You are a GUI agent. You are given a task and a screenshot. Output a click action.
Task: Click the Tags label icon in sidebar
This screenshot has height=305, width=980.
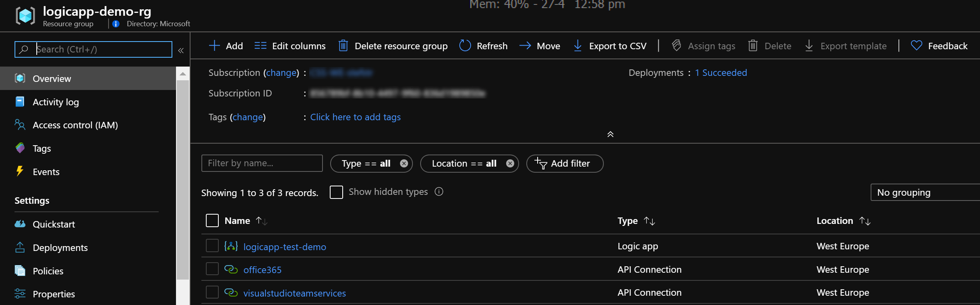click(x=20, y=148)
